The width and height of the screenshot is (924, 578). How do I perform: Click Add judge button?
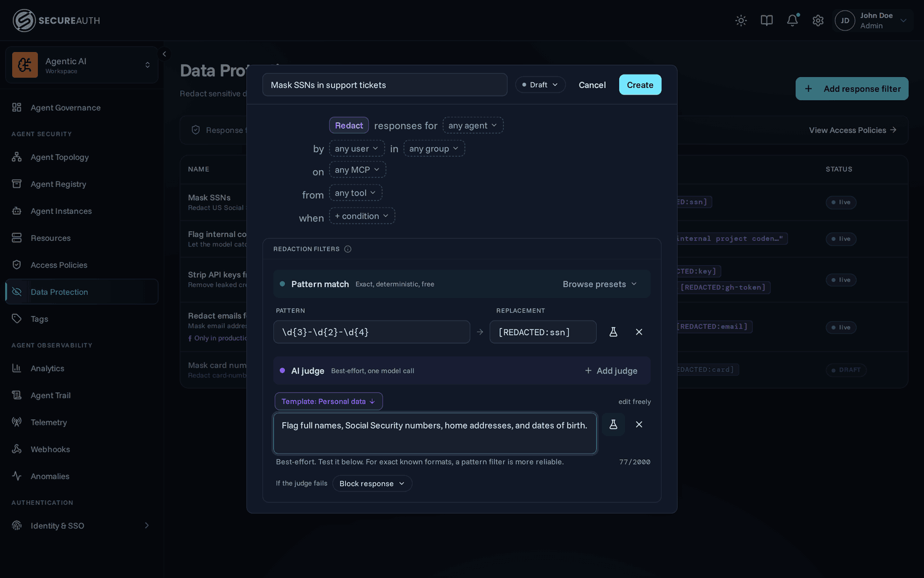pyautogui.click(x=611, y=371)
